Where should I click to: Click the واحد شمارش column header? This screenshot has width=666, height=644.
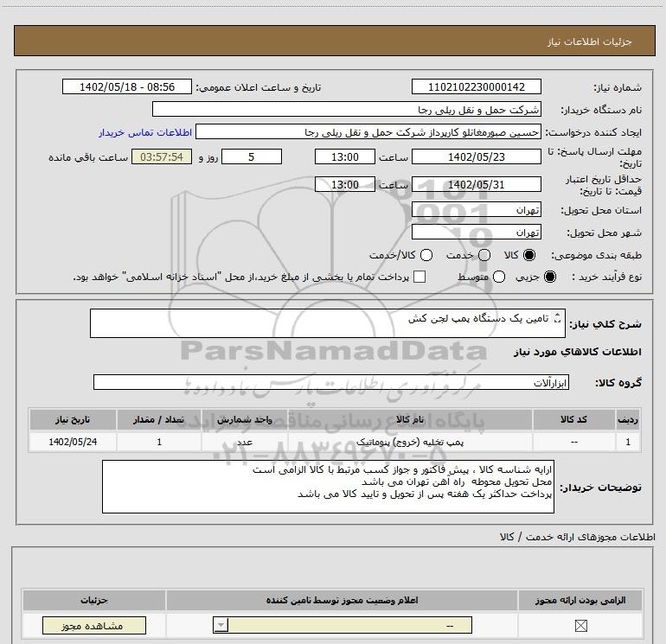[245, 419]
